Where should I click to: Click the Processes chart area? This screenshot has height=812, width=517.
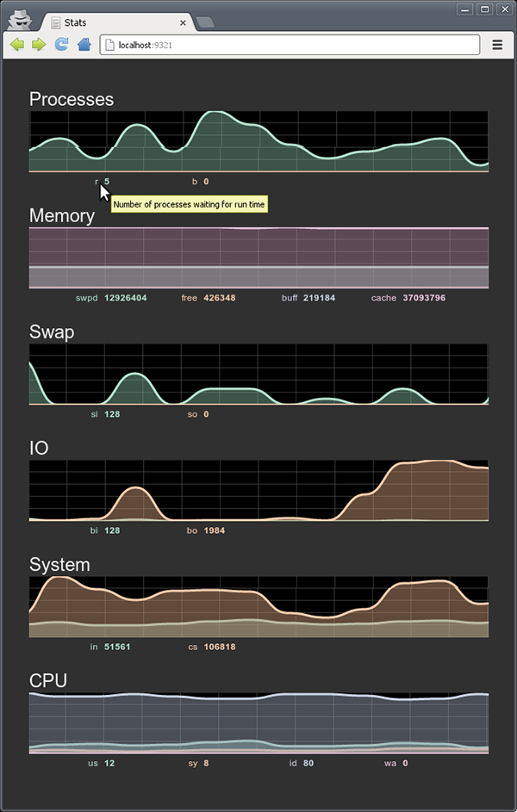point(258,141)
